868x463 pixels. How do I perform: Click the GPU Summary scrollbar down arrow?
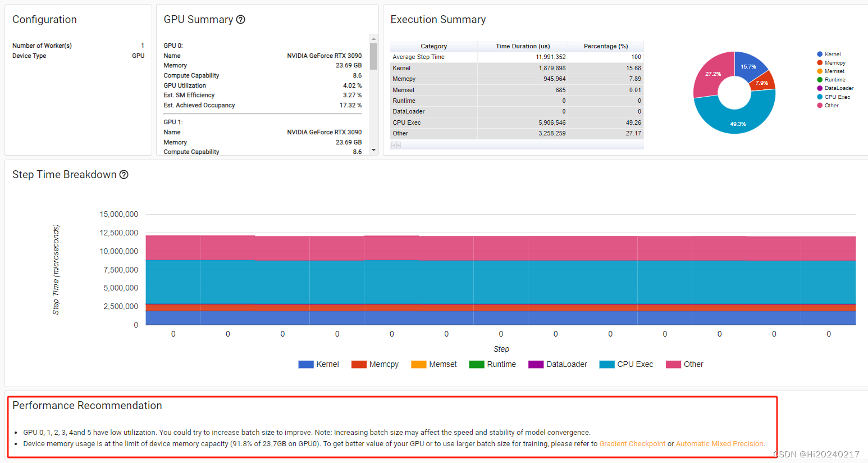tap(374, 151)
